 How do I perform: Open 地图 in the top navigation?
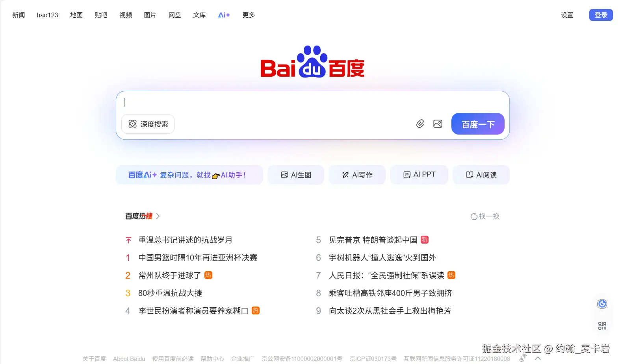tap(76, 15)
